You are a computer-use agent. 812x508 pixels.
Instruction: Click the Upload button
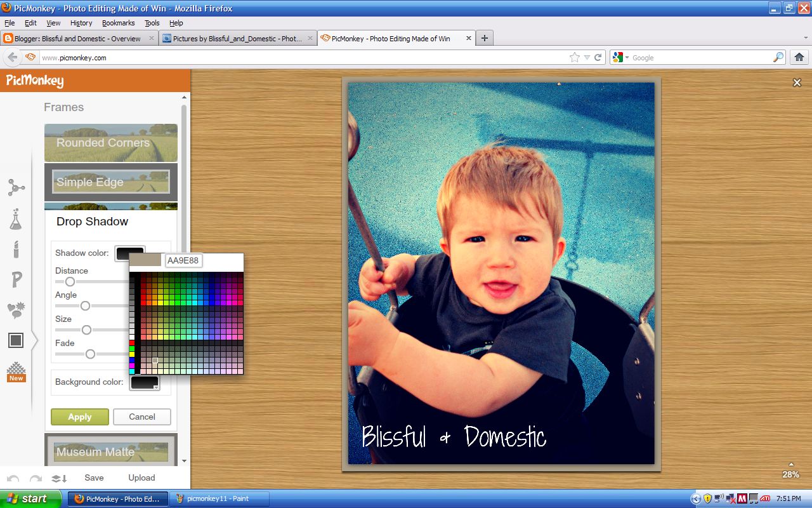click(141, 478)
